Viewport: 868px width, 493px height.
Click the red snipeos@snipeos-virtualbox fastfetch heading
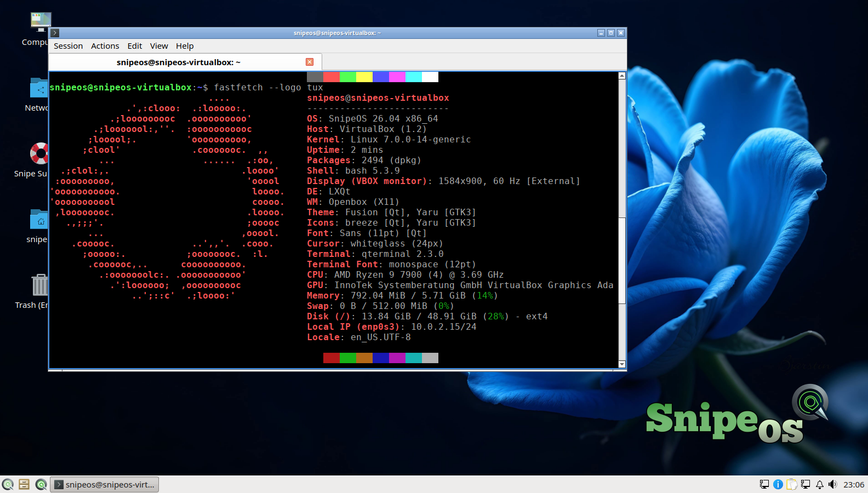point(378,98)
